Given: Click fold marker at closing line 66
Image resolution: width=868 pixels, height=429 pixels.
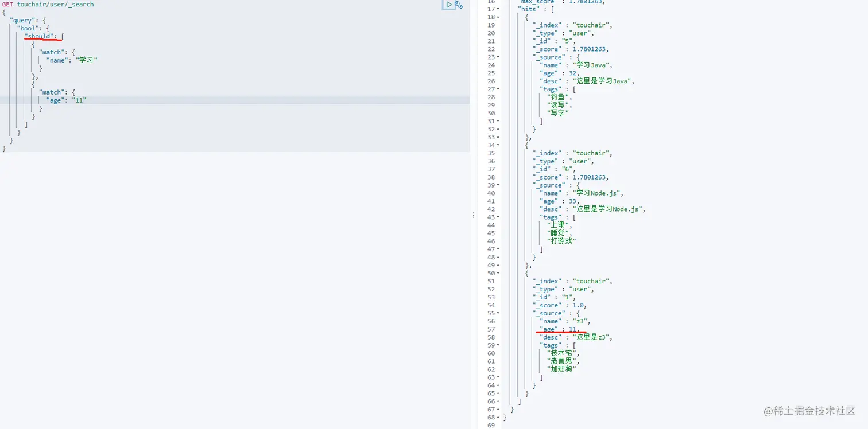Looking at the screenshot, I should pyautogui.click(x=498, y=401).
